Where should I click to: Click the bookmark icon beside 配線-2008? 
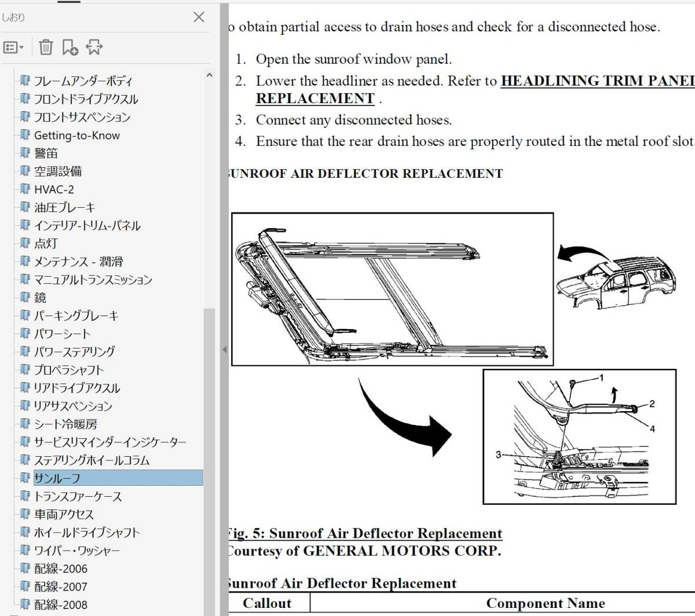[24, 604]
